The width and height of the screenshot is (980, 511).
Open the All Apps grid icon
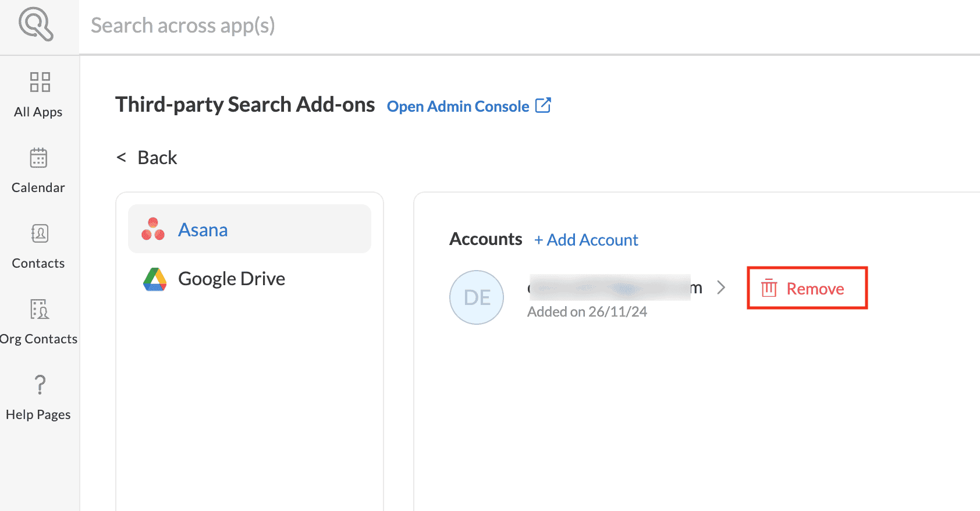[x=40, y=82]
